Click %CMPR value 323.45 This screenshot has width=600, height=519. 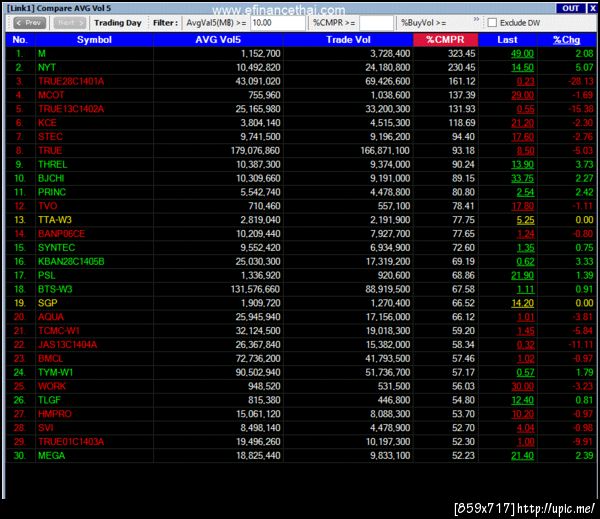coord(461,54)
